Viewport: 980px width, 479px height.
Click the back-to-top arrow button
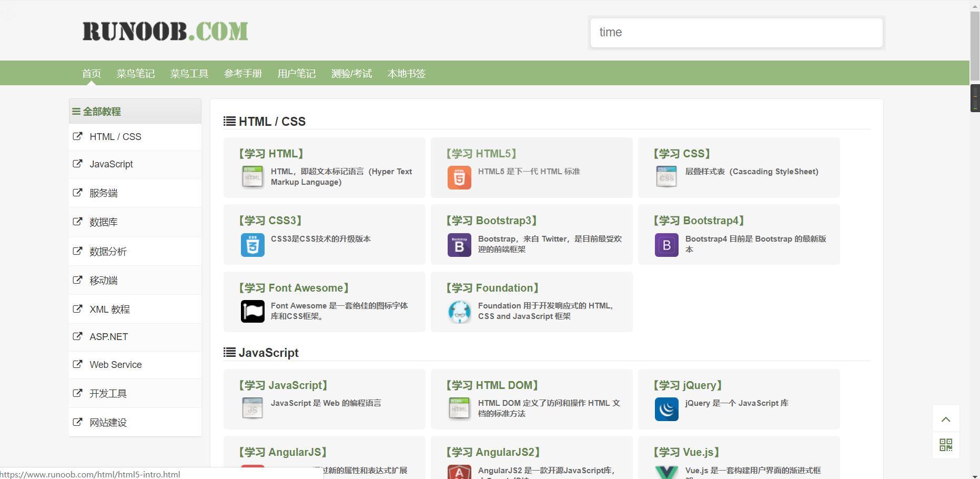(x=946, y=419)
